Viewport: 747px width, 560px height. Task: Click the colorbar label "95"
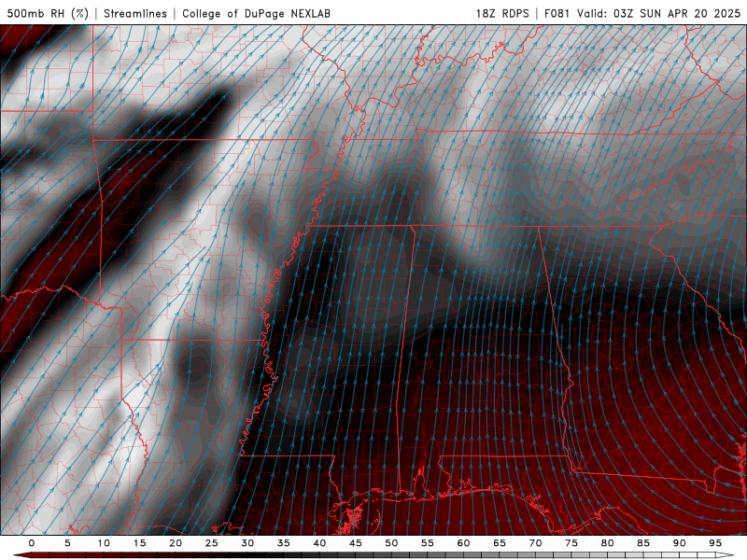pyautogui.click(x=715, y=543)
